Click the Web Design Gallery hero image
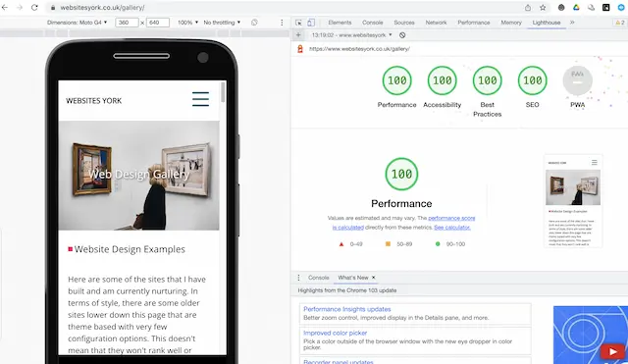The image size is (628, 364). [x=139, y=176]
